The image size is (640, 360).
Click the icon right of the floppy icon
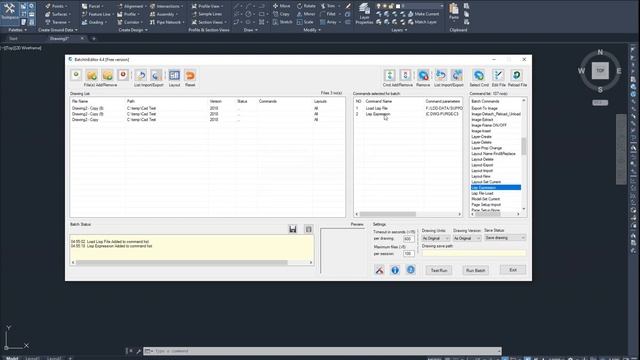(x=309, y=229)
